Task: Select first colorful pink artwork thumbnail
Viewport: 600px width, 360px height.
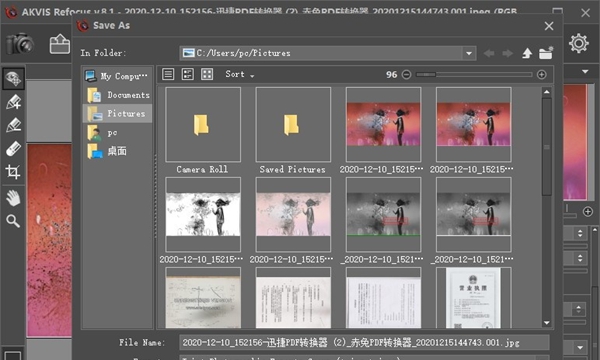Action: pos(383,124)
